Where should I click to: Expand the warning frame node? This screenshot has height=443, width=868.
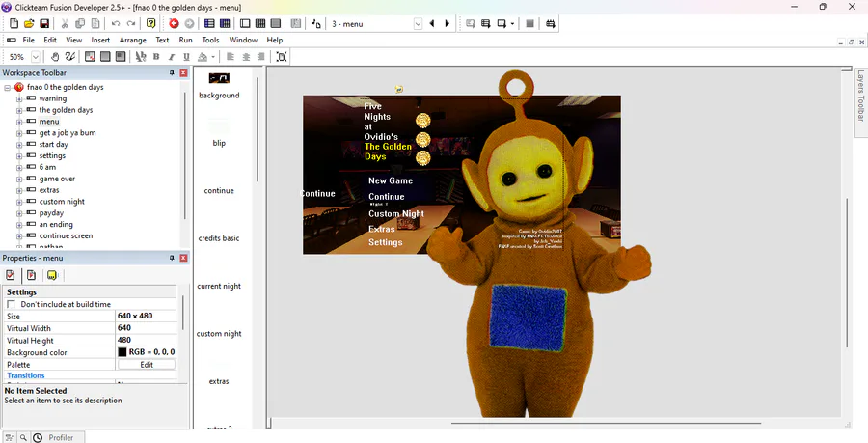point(19,99)
